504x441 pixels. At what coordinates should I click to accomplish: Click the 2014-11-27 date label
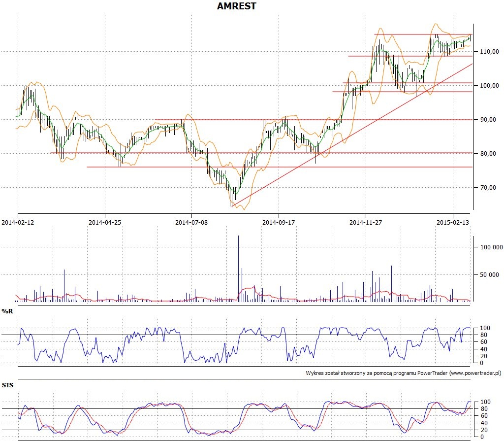pyautogui.click(x=366, y=222)
